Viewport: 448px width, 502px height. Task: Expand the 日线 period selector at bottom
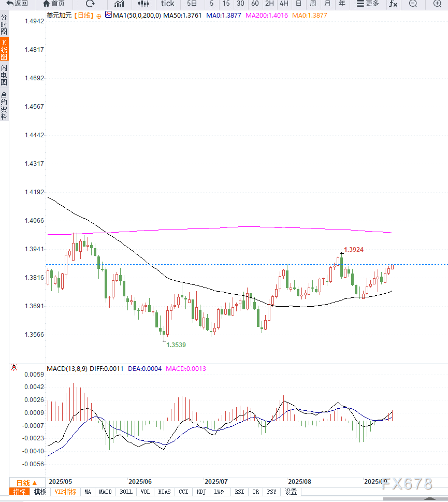tap(27, 482)
